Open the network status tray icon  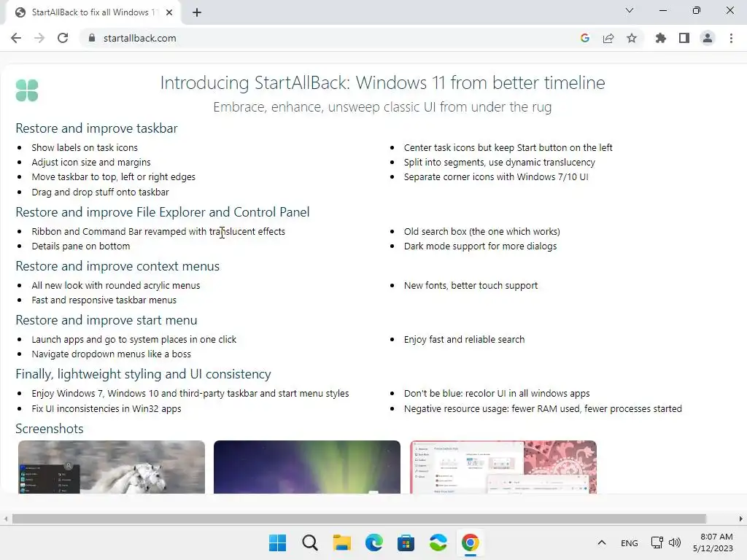pyautogui.click(x=657, y=542)
